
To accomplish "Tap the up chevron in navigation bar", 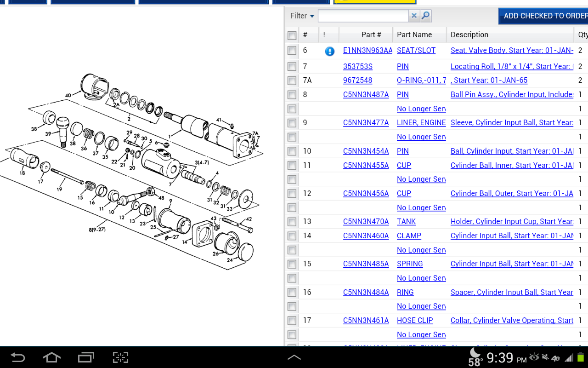I will coord(294,357).
